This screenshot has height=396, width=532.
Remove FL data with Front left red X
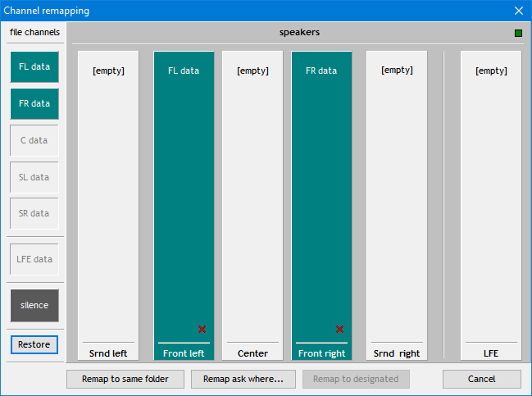pyautogui.click(x=202, y=330)
